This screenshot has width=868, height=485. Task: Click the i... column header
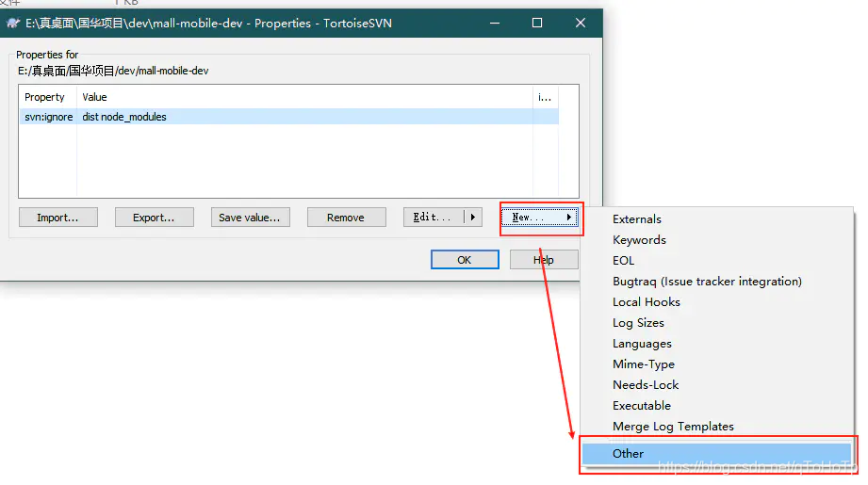click(546, 97)
